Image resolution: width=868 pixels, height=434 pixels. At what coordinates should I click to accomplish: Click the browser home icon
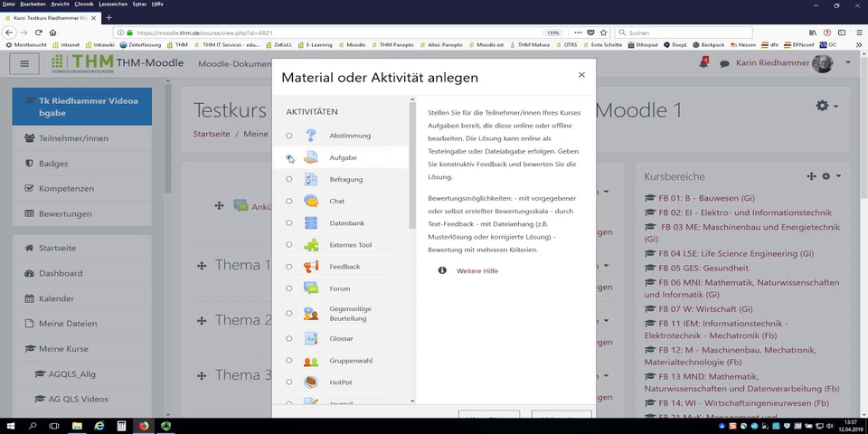(x=53, y=33)
